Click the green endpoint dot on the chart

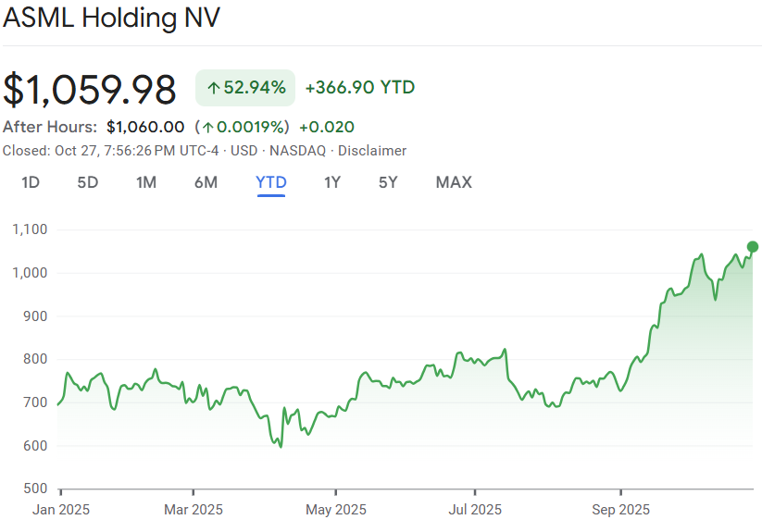753,246
